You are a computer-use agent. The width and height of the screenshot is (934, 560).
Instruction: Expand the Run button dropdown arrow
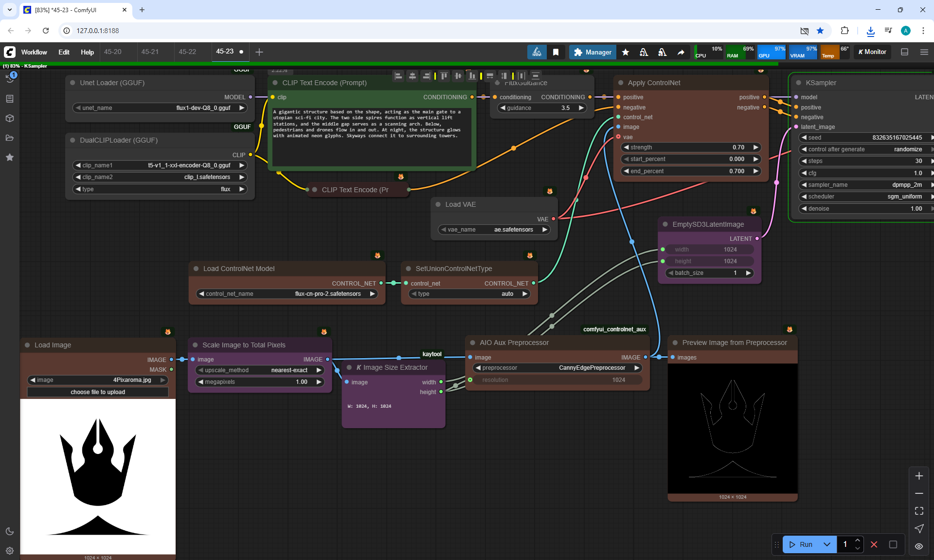(x=827, y=544)
